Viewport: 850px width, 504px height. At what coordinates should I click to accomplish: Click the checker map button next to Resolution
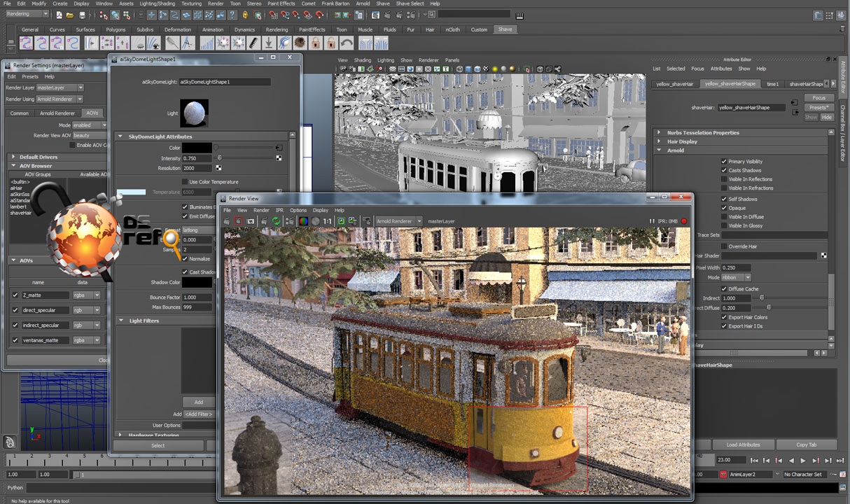click(219, 168)
